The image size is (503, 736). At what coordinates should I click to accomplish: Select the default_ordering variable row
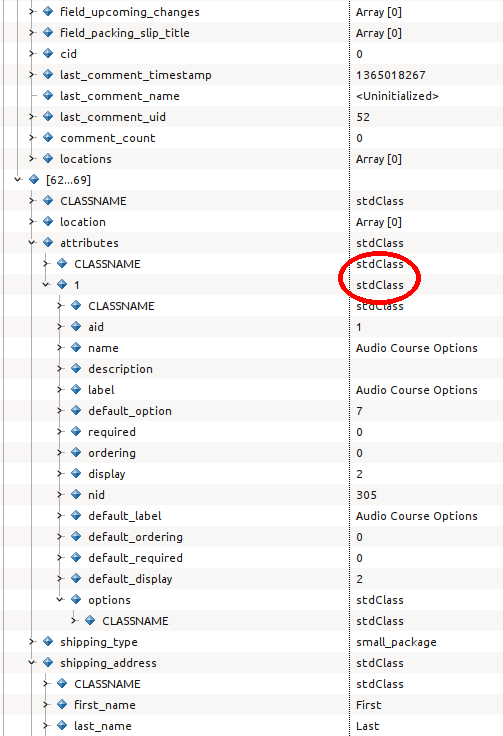point(253,537)
